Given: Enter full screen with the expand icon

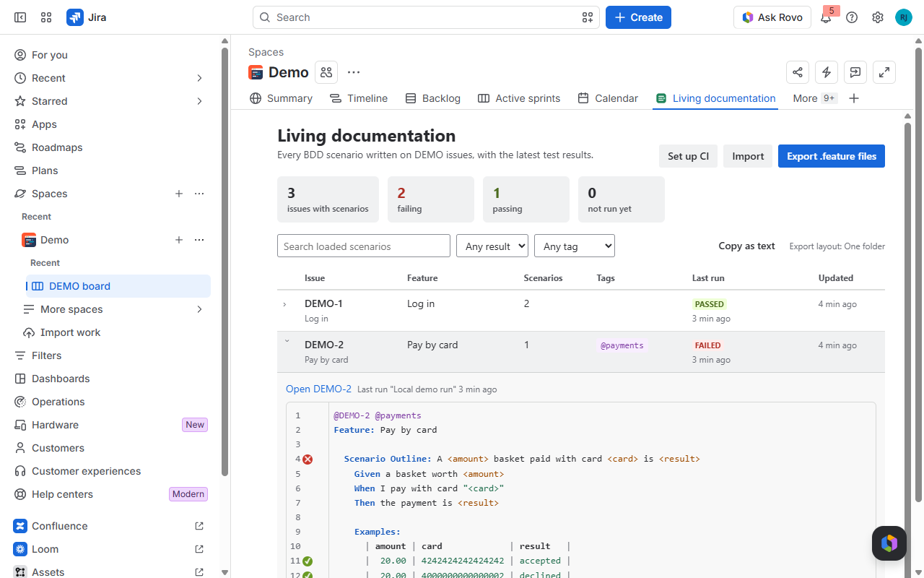Looking at the screenshot, I should pyautogui.click(x=884, y=72).
